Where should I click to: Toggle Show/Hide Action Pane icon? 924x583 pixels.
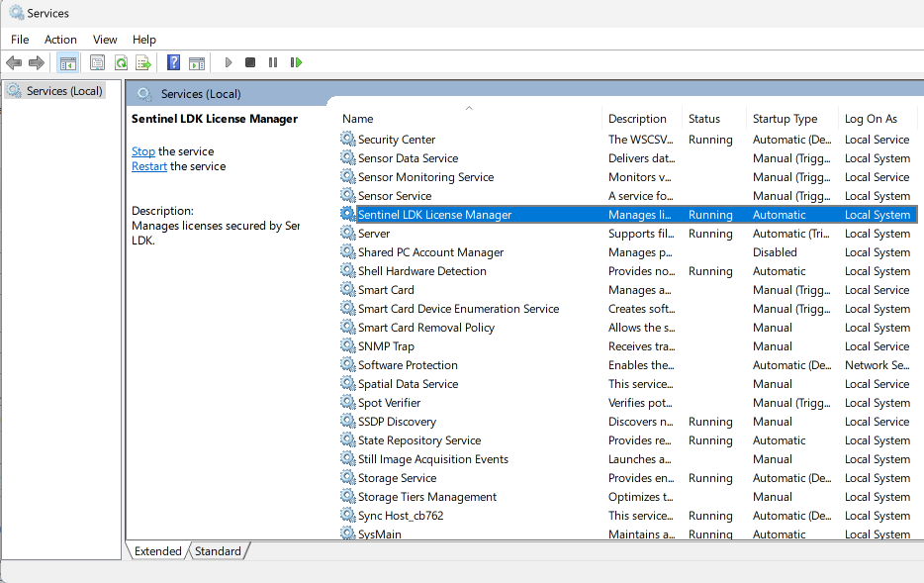click(x=197, y=62)
